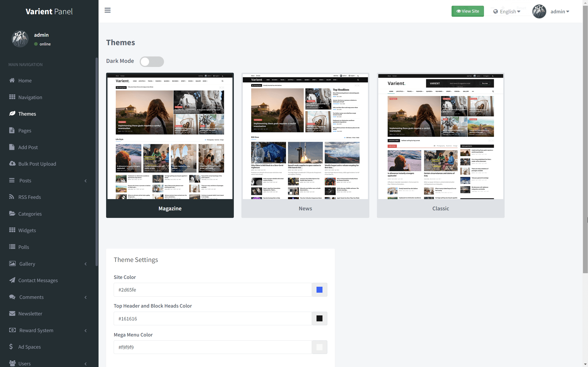Click the RSS Feeds icon
This screenshot has height=367, width=588.
(x=12, y=197)
